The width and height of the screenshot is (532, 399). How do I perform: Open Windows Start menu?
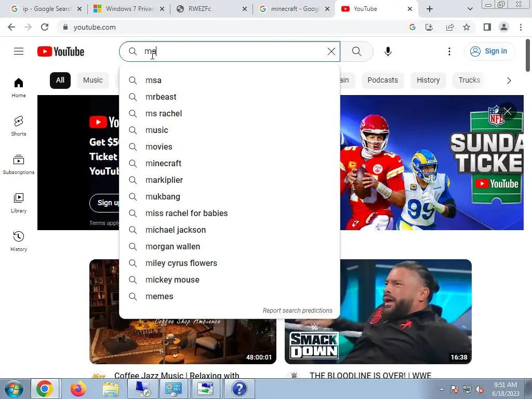14,389
